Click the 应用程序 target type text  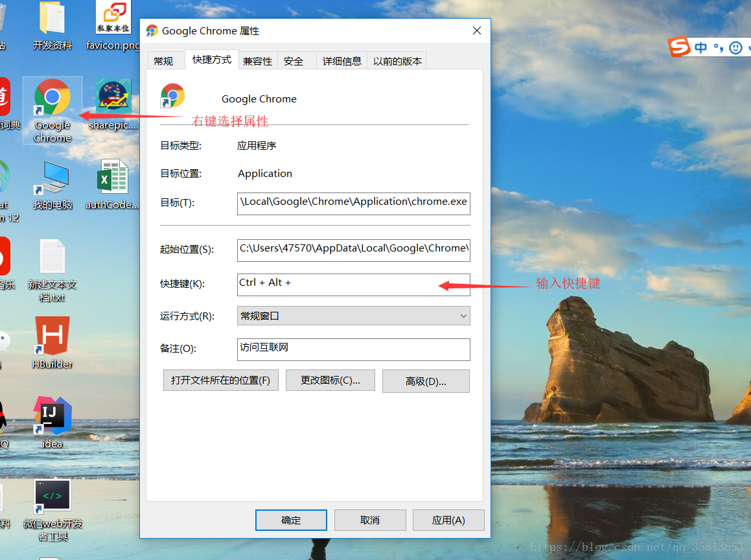point(257,146)
